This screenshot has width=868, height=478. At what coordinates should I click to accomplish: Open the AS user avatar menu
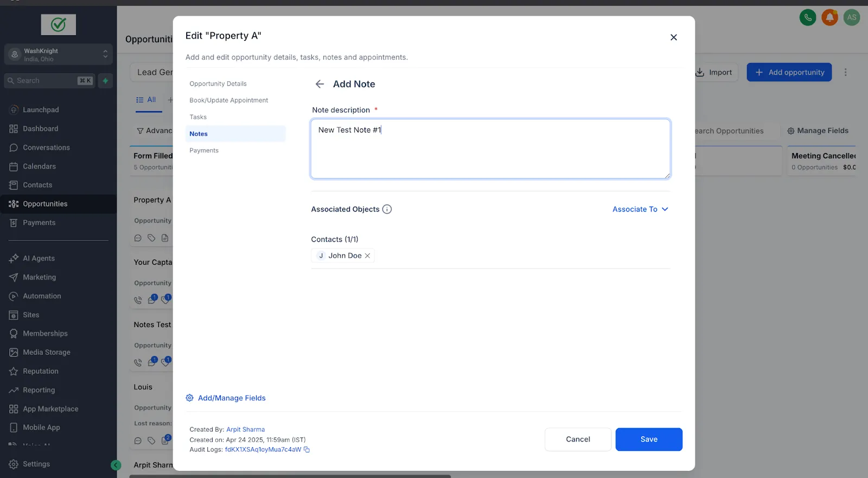(x=852, y=17)
